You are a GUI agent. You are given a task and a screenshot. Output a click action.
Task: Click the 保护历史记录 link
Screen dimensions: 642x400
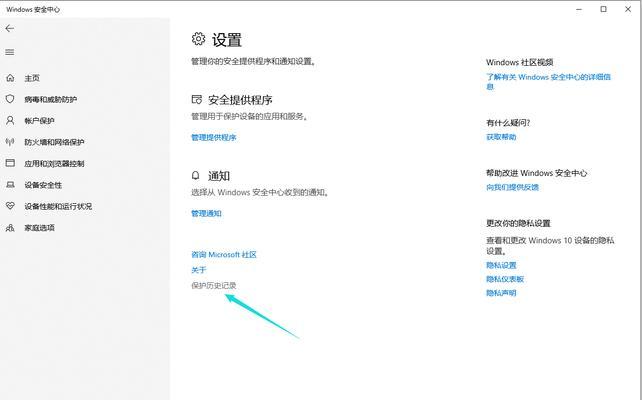(x=214, y=285)
